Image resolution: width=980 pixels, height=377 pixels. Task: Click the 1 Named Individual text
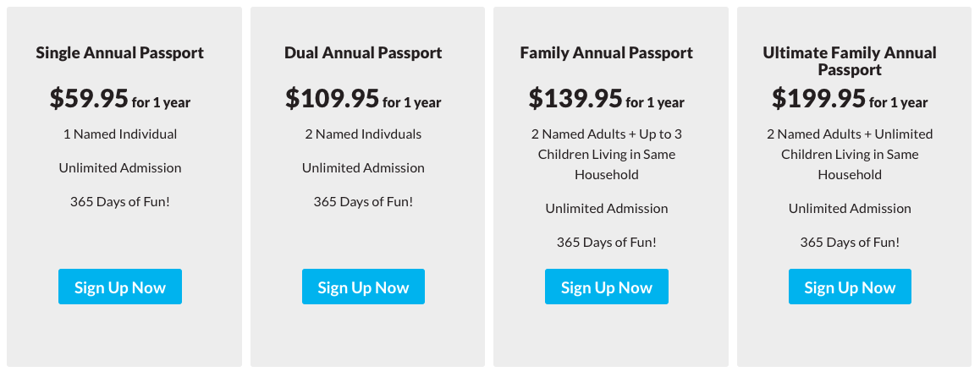click(x=120, y=134)
